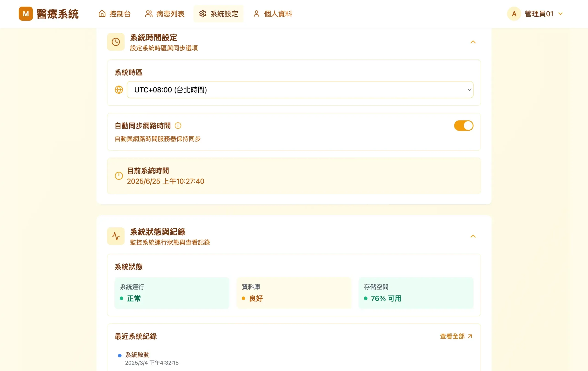
Task: Click the 系統狀態與紀錄 heading
Action: [158, 232]
